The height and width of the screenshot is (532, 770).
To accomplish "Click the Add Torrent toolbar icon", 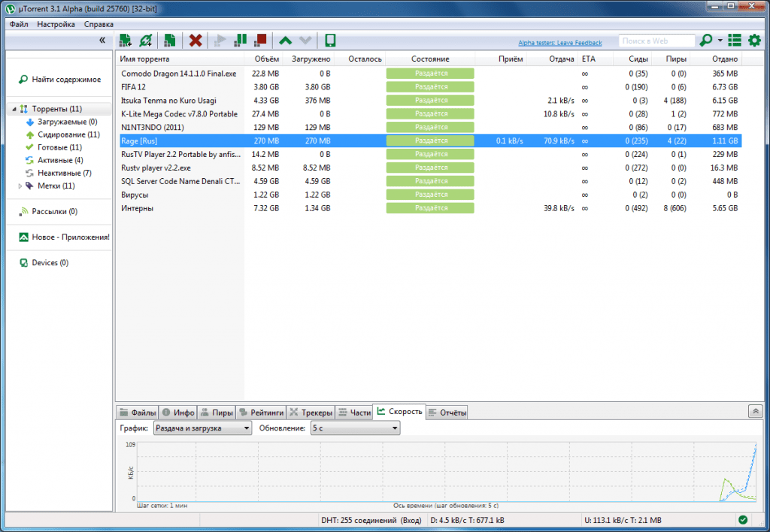I will (126, 41).
